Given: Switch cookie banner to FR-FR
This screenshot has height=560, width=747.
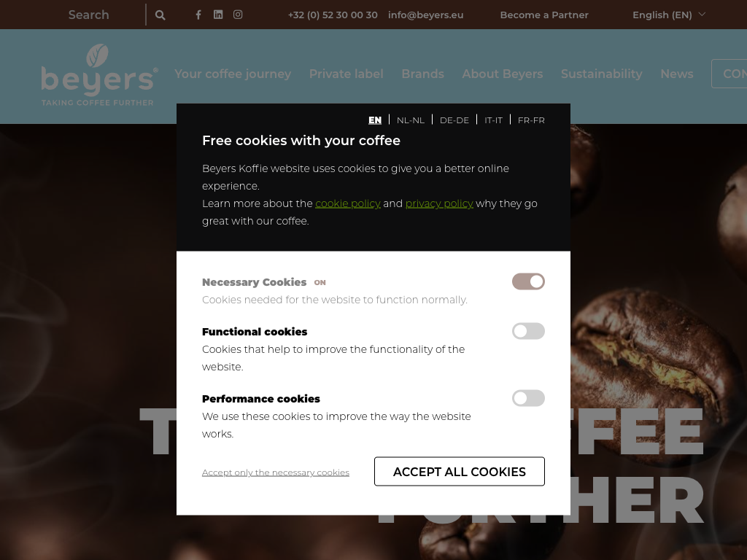Looking at the screenshot, I should pyautogui.click(x=531, y=120).
